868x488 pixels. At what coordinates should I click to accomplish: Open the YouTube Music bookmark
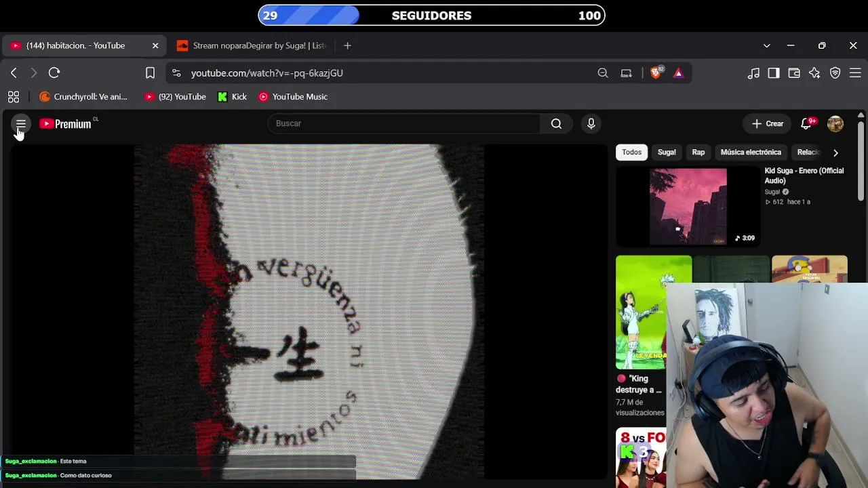tap(293, 96)
